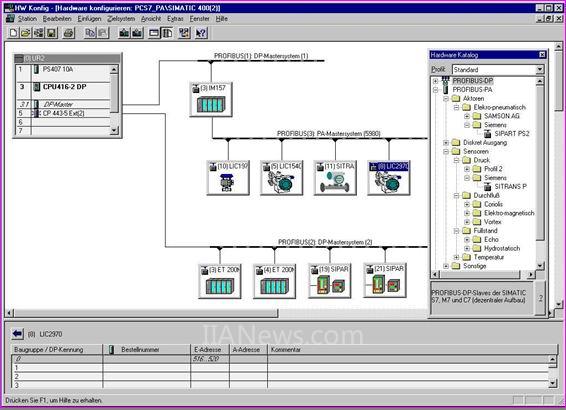Select the LIC2970 device on PA bus

(x=389, y=178)
